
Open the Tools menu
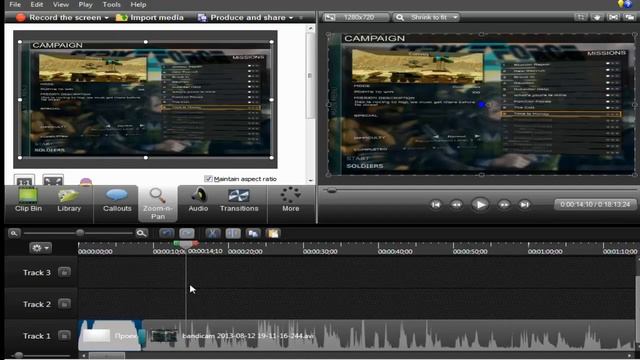[111, 4]
